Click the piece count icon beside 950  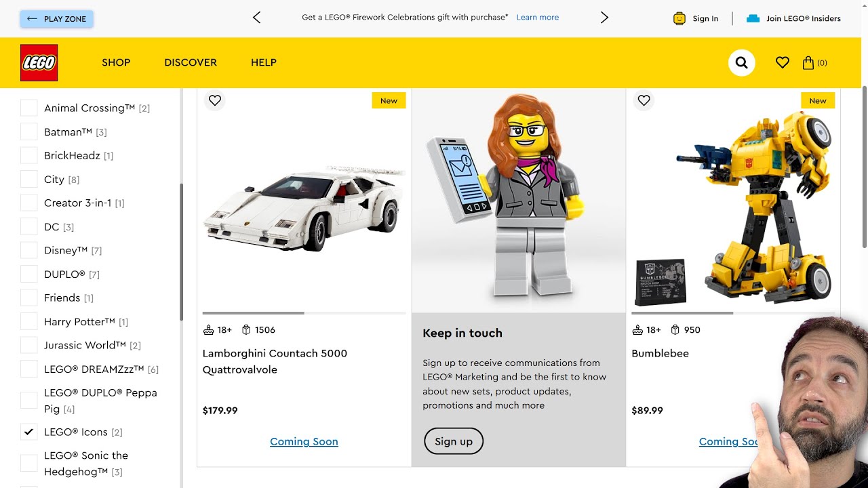coord(675,330)
